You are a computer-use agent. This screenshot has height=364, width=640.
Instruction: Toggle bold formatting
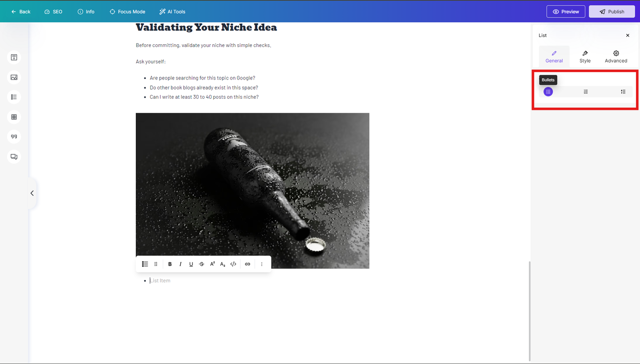coord(170,264)
